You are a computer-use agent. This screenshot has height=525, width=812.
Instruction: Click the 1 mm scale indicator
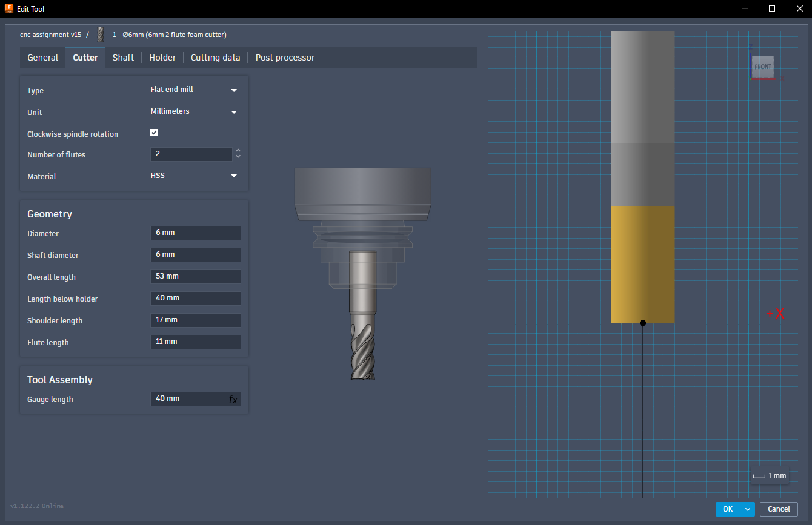tap(769, 476)
